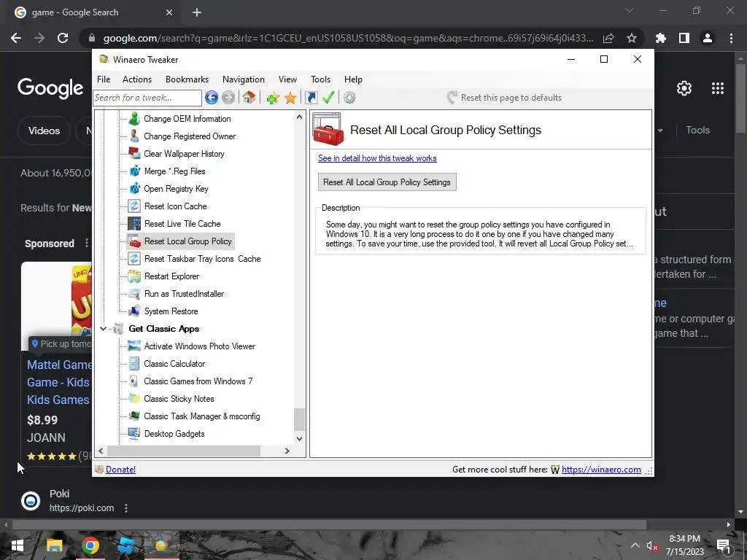The image size is (747, 560).
Task: Click tree scrollbar down arrow
Action: click(x=299, y=438)
